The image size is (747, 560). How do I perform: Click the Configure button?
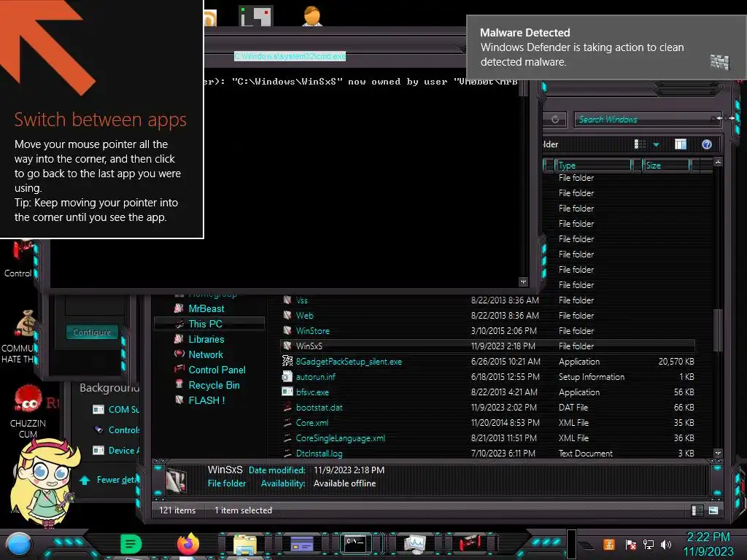pos(92,332)
